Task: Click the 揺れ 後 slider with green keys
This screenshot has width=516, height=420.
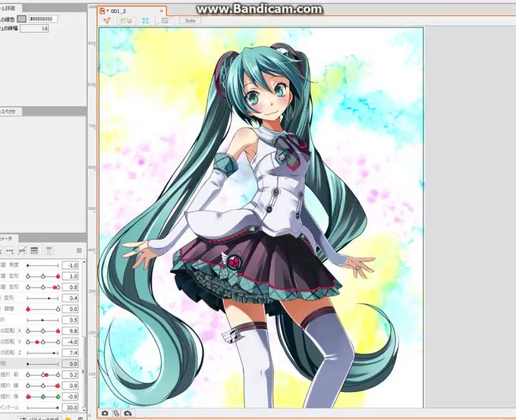Action: 42,396
